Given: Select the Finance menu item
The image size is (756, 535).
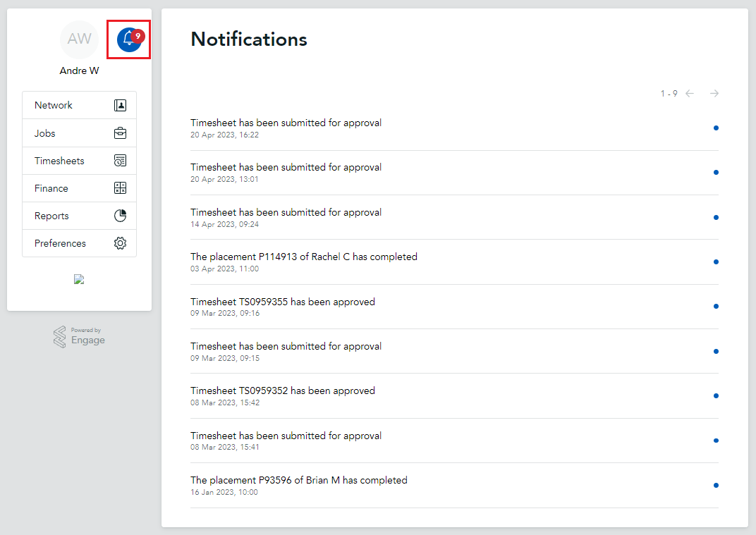Looking at the screenshot, I should (x=51, y=188).
